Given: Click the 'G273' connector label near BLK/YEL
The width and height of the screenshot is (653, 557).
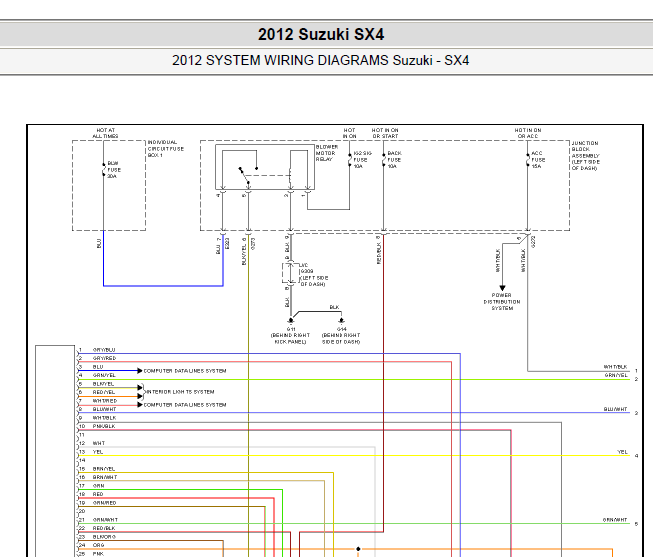Looking at the screenshot, I should 253,243.
